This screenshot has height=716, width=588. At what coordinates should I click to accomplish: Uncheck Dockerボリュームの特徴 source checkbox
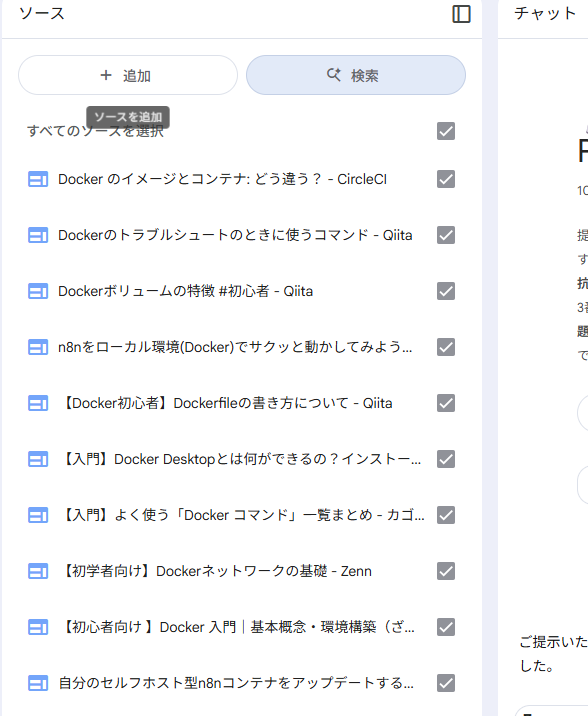coord(446,291)
